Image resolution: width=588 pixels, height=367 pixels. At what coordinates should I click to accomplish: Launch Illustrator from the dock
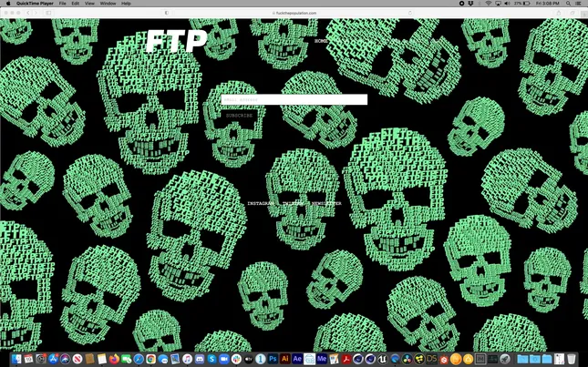[x=285, y=359]
